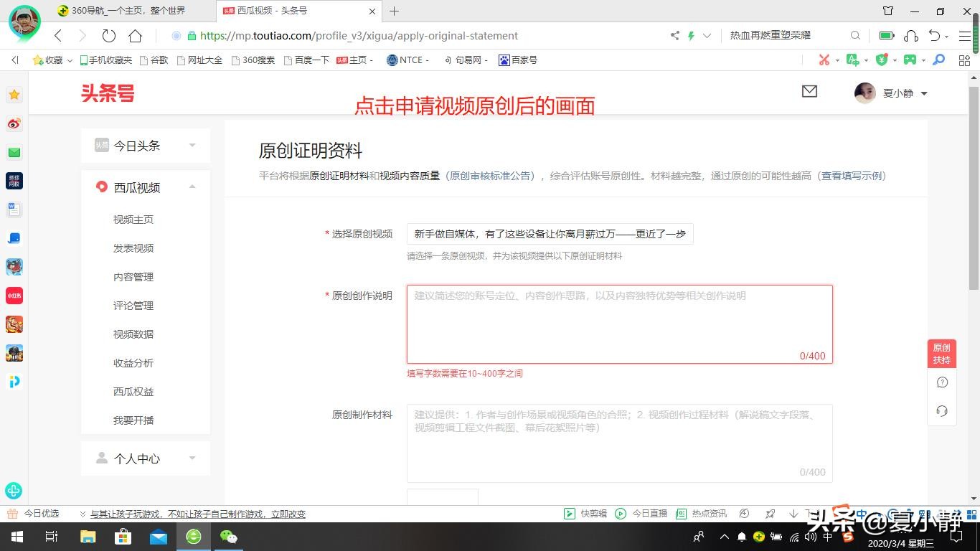Click the add plus circle in left sidebar bottom
Image resolution: width=980 pixels, height=551 pixels.
coord(13,491)
